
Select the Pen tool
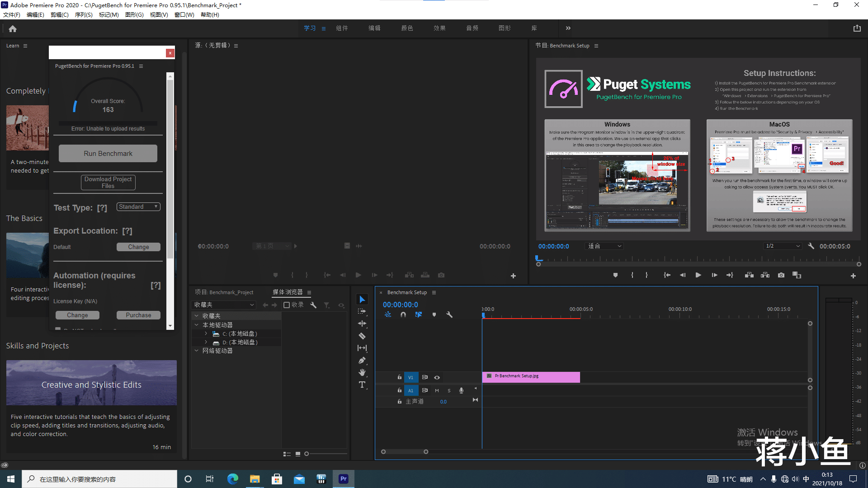[362, 360]
